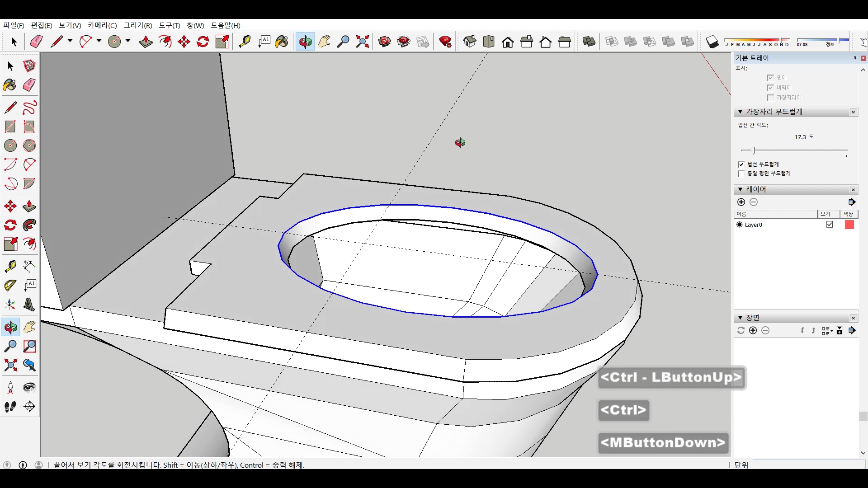Open the 그리기(R) menu

click(138, 25)
